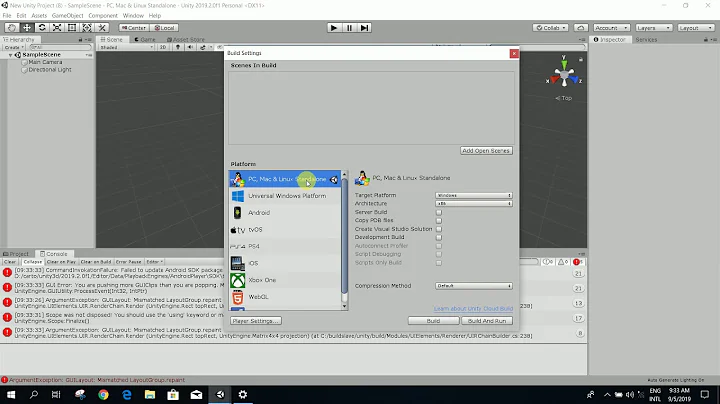Switch to the Game tab

[x=145, y=39]
